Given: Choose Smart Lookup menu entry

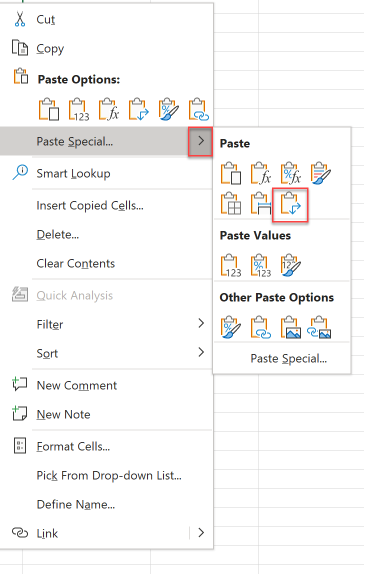Looking at the screenshot, I should pos(73,174).
